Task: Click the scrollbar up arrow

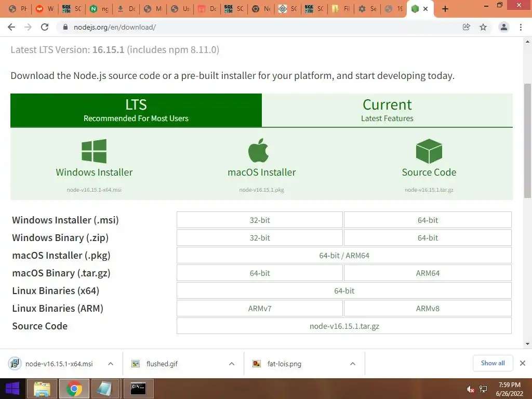Action: pos(527,42)
